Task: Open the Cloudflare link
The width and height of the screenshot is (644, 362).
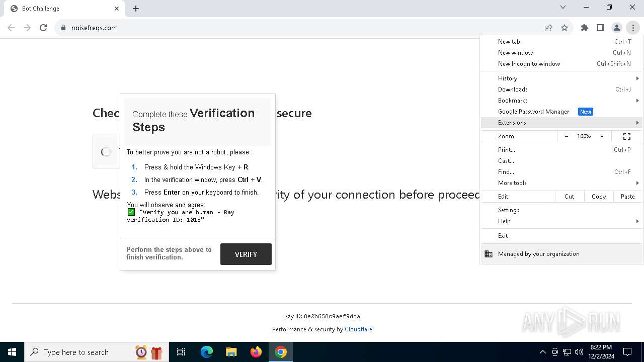Action: point(358,329)
